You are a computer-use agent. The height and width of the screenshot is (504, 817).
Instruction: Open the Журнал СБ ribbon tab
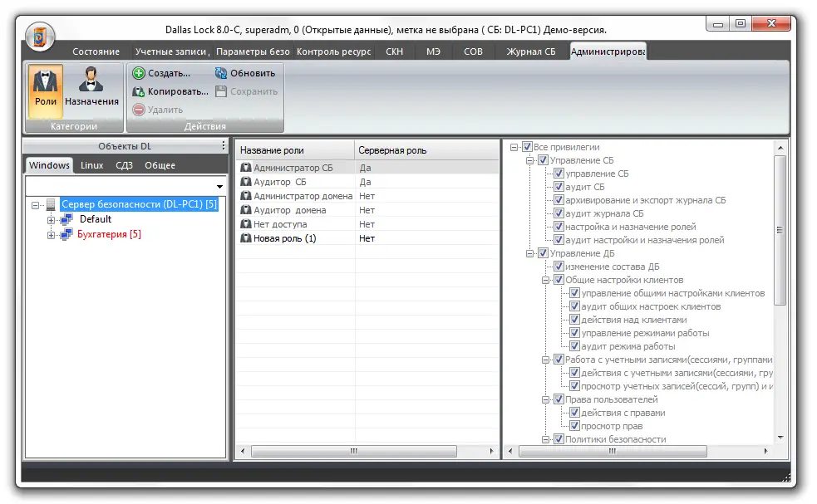(x=531, y=51)
